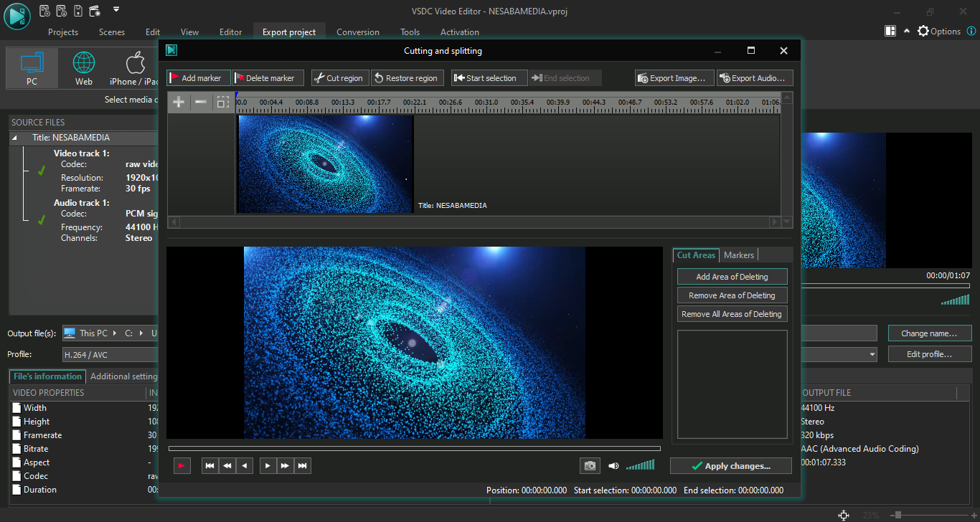This screenshot has height=522, width=980.
Task: Click the fit-to-window timeline zoom icon
Action: (x=223, y=103)
